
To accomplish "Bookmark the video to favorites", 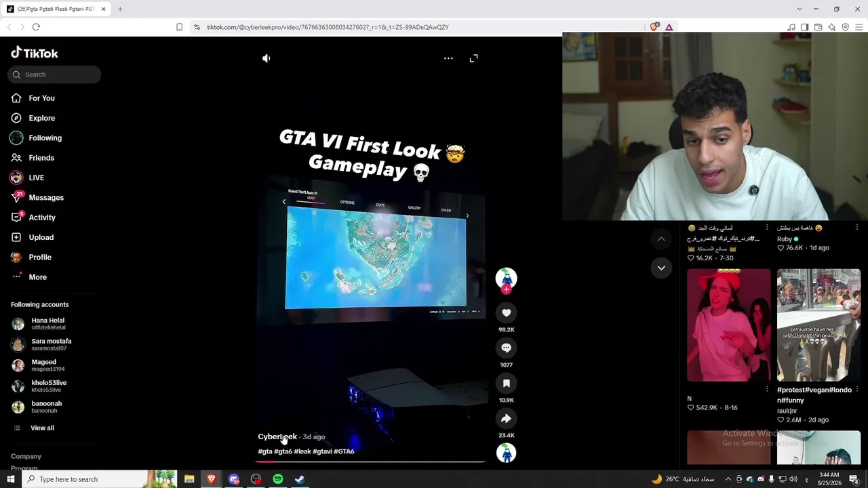I will click(506, 383).
